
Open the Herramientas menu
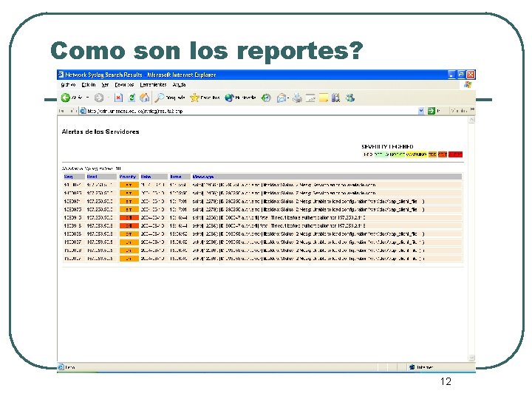click(x=153, y=84)
